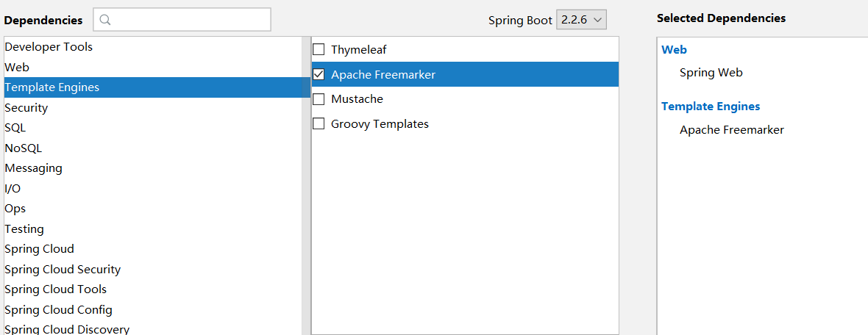
Task: Pick the Messaging category
Action: coord(33,168)
